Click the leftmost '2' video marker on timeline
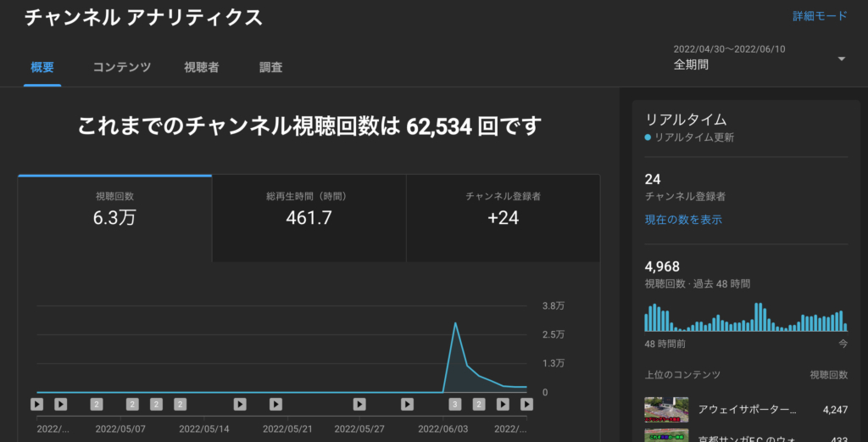Screen dimensions: 868x442 click(97, 404)
